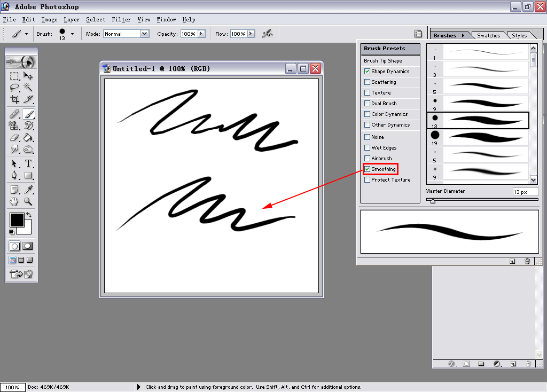Click the Master Diameter slider handle
547x392 pixels.
point(433,201)
